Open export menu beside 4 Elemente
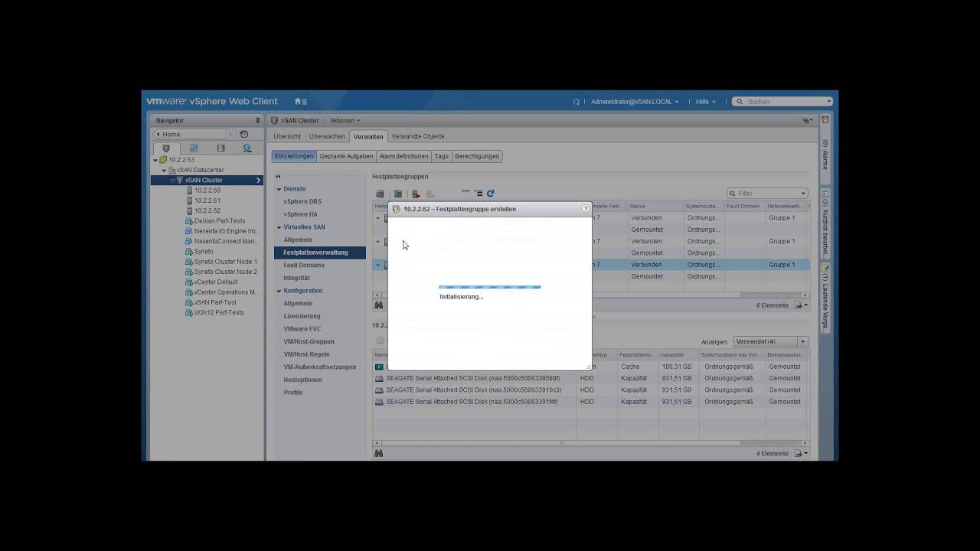Screen dimensions: 980x551 802,453
